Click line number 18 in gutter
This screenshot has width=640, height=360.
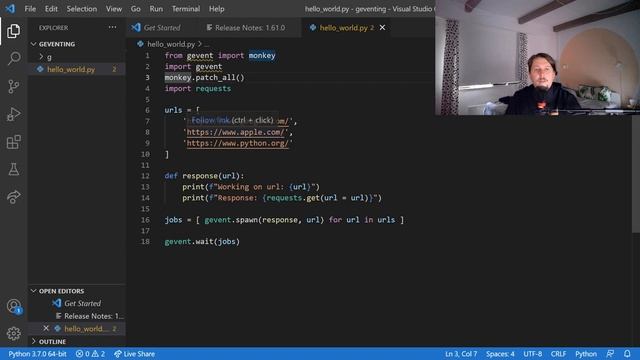pos(145,242)
